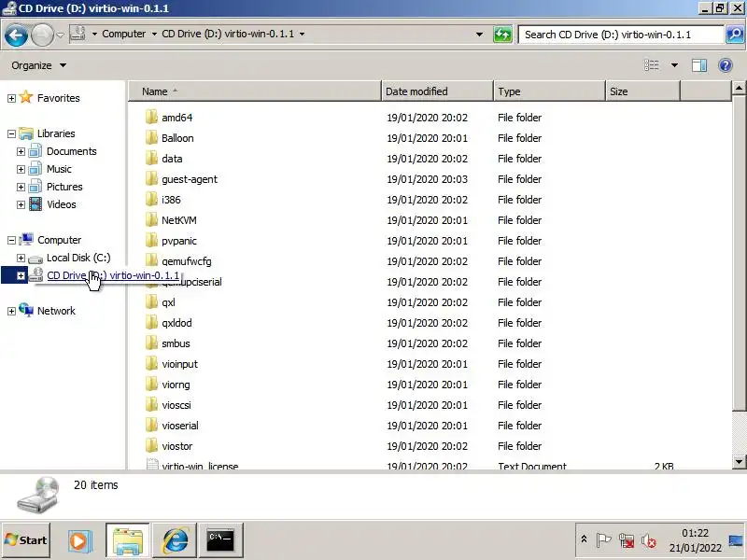Click Computer in the address breadcrumb
This screenshot has width=747, height=560.
[124, 34]
